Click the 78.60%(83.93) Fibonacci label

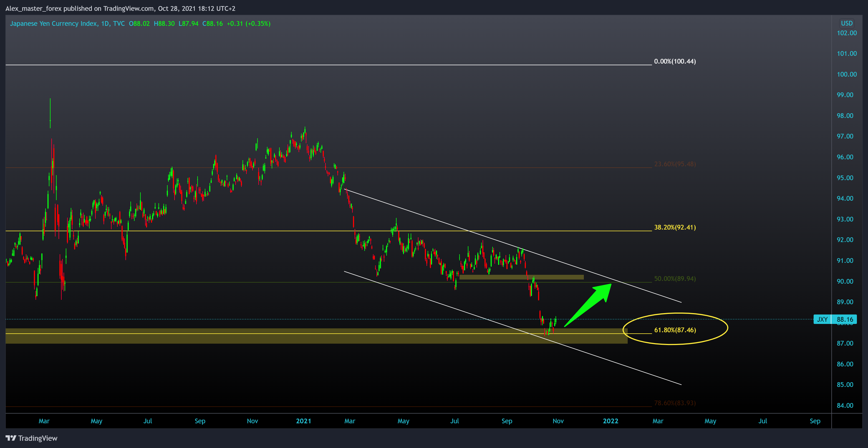point(675,403)
